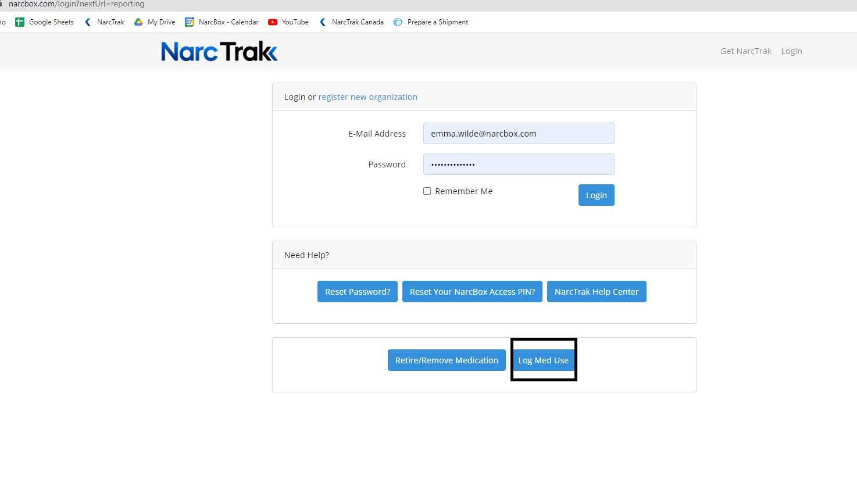Focus the E-Mail Address field

(519, 134)
